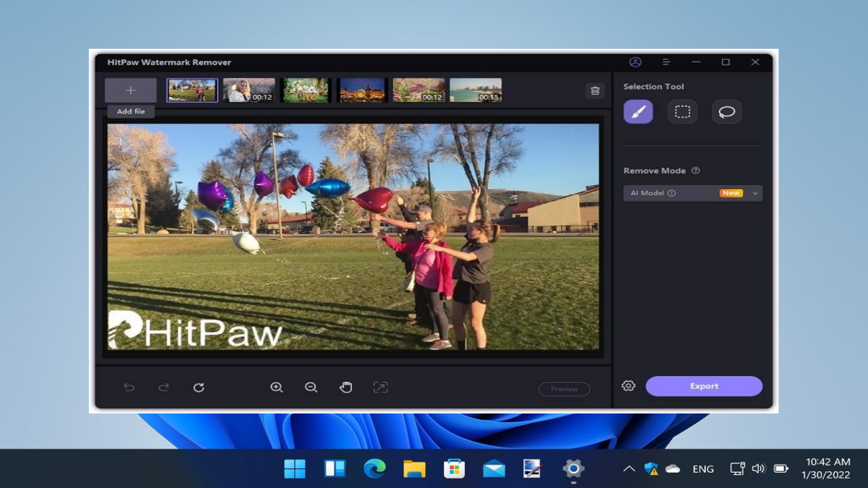This screenshot has width=868, height=488.
Task: Zoom out of the preview
Action: coord(311,388)
